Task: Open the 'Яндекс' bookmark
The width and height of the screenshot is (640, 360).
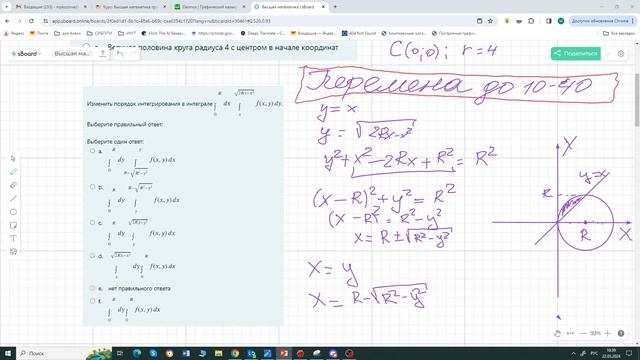Action: pyautogui.click(x=14, y=33)
